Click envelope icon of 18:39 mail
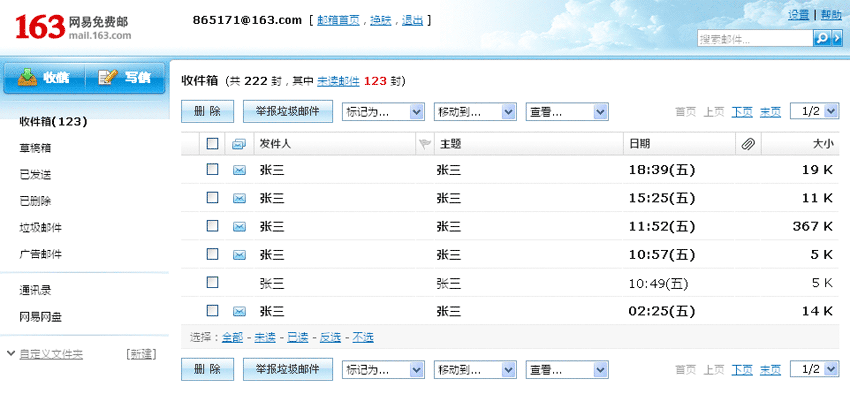Image resolution: width=850 pixels, height=394 pixels. click(x=239, y=170)
